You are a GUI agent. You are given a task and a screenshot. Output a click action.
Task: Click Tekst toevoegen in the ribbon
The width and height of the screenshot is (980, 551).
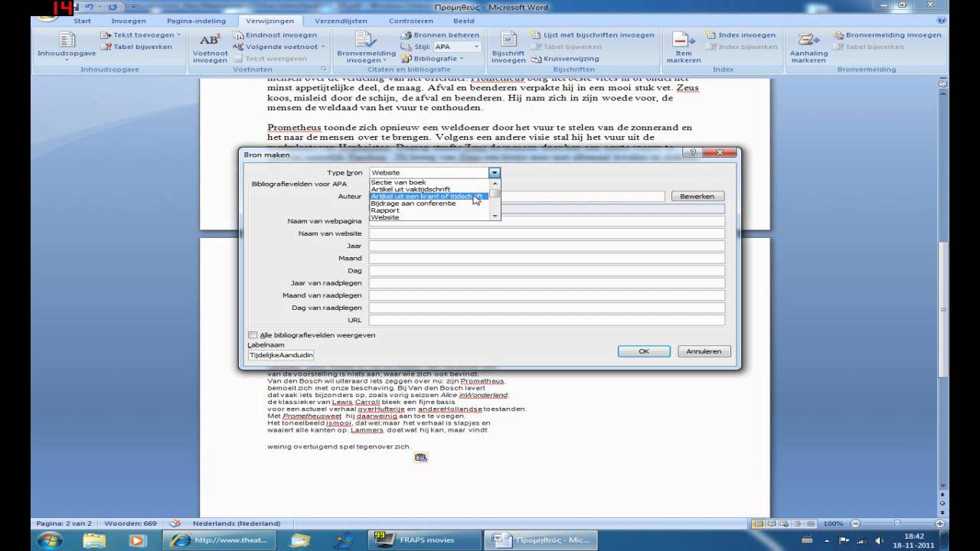141,35
